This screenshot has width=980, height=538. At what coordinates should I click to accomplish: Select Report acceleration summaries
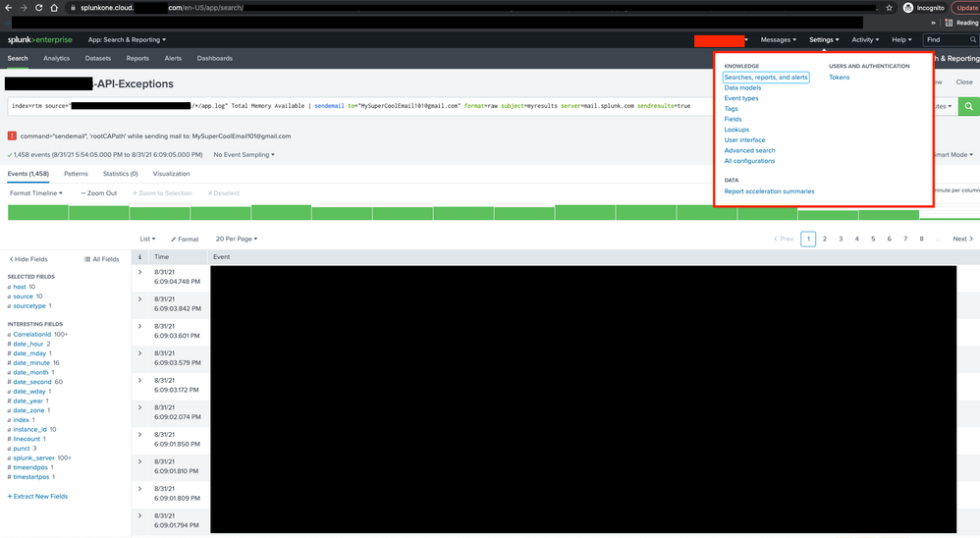(x=770, y=191)
